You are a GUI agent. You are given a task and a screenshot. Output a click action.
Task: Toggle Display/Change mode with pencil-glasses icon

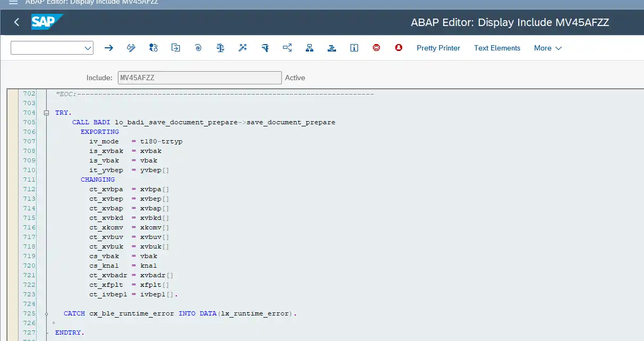pos(131,48)
